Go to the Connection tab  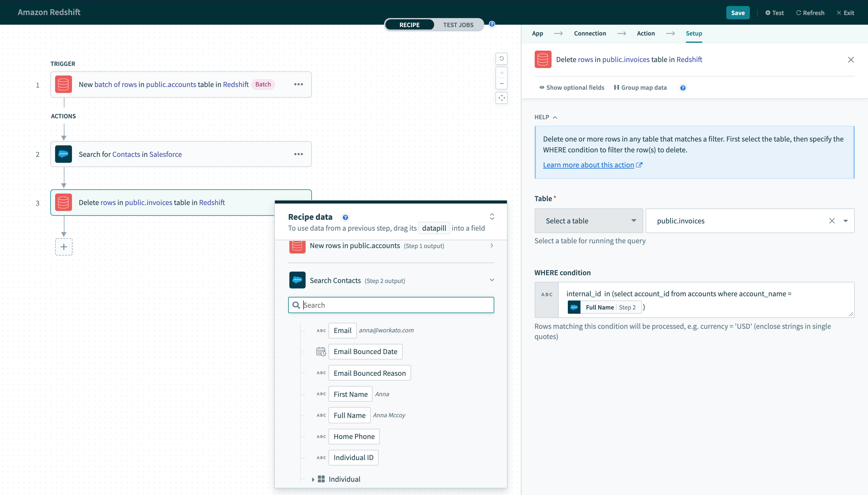(590, 33)
